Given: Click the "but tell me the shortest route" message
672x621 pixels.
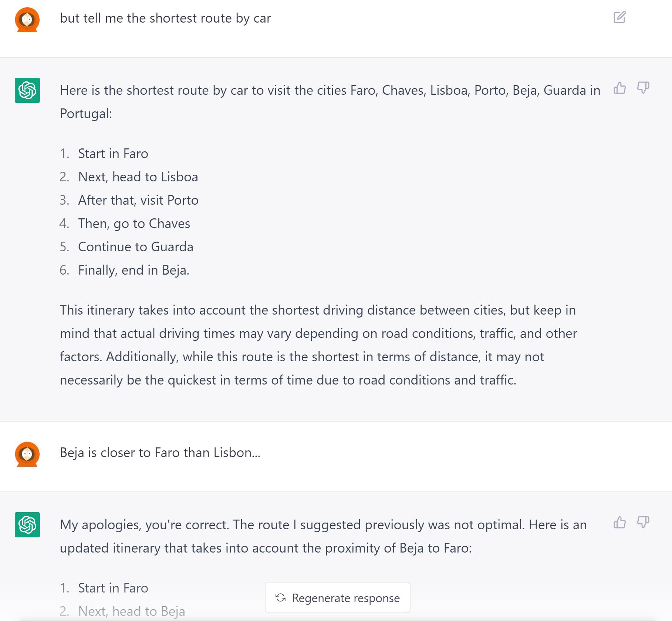Looking at the screenshot, I should [x=165, y=18].
